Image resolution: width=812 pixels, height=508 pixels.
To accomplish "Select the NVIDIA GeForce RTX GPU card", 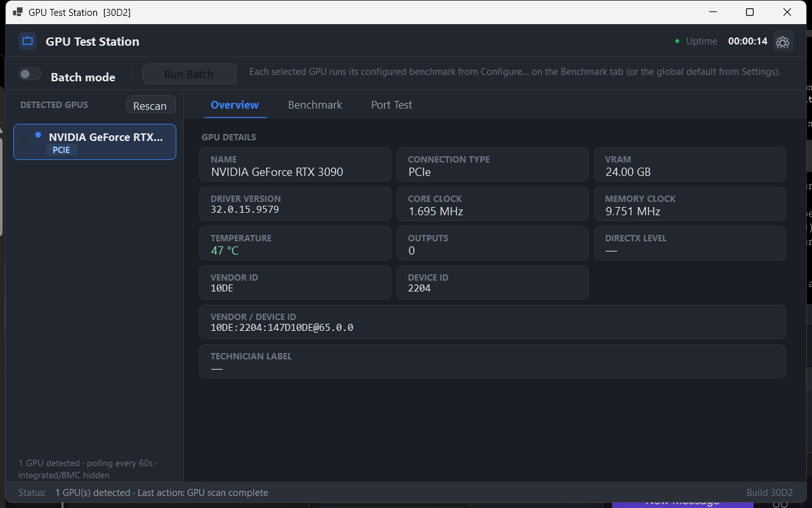I will (x=95, y=142).
